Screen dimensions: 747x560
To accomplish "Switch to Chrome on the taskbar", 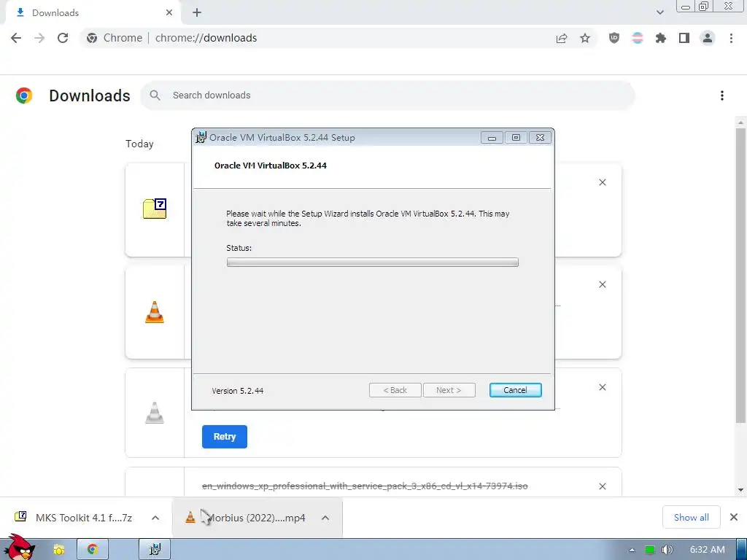I will coord(93,550).
